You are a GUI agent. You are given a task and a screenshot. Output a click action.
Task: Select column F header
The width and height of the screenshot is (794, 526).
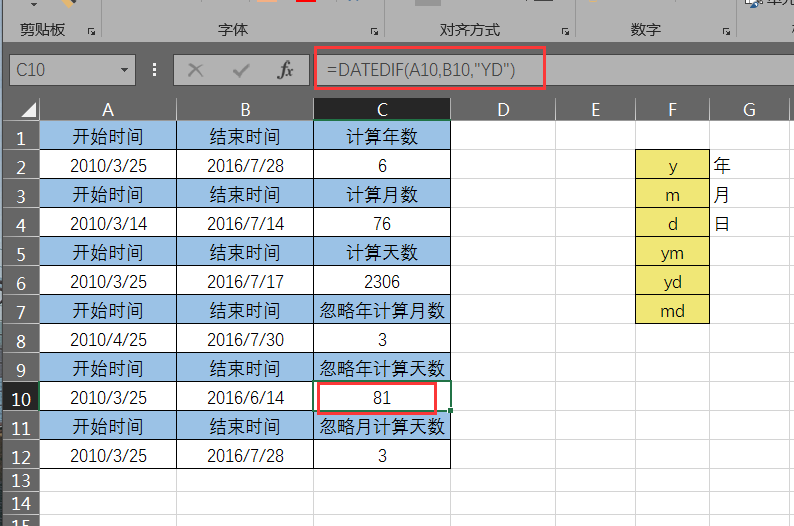point(672,109)
